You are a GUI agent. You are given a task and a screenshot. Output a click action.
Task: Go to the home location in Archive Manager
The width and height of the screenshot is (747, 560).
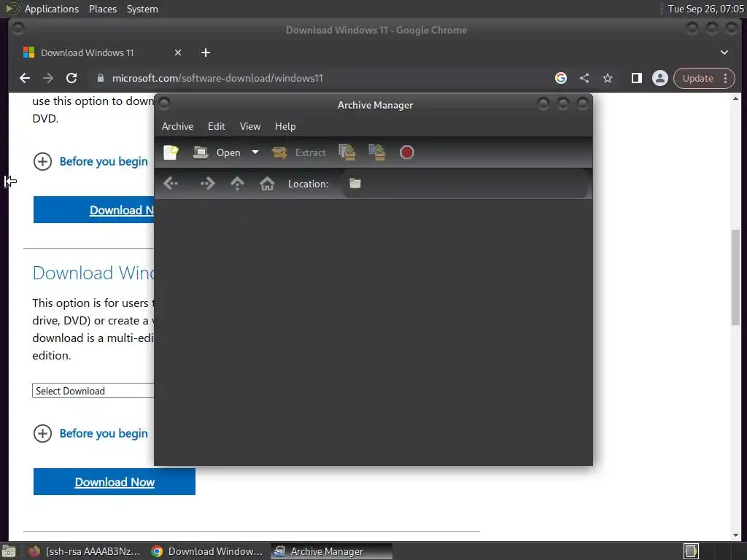pyautogui.click(x=267, y=183)
